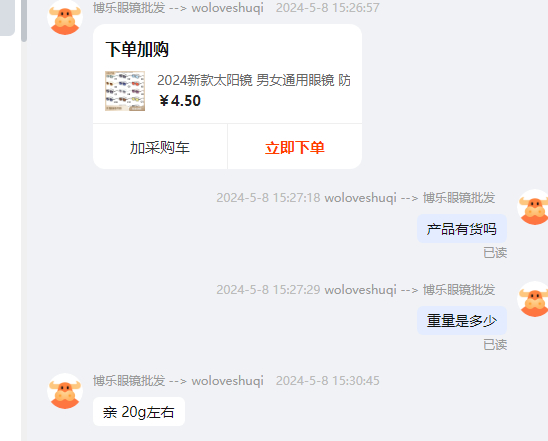Click the 15:26:57 message header line
Viewport: 548px width, 441px height.
pyautogui.click(x=236, y=8)
